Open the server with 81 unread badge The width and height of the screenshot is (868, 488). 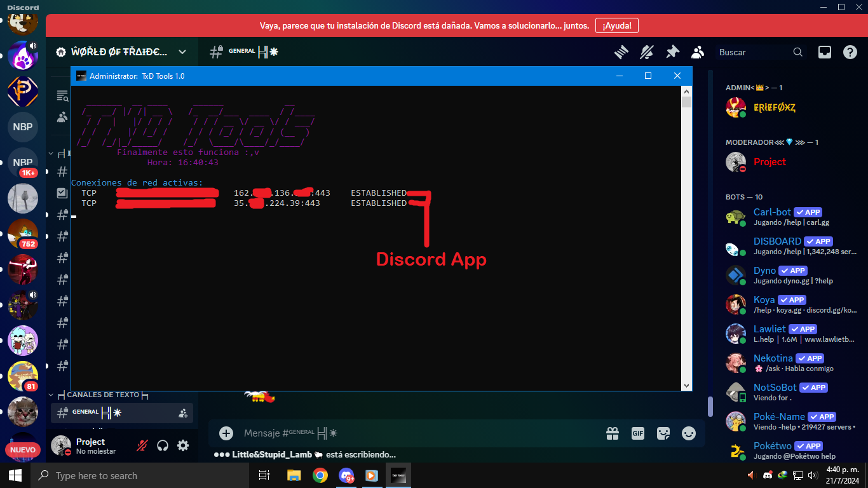point(23,376)
